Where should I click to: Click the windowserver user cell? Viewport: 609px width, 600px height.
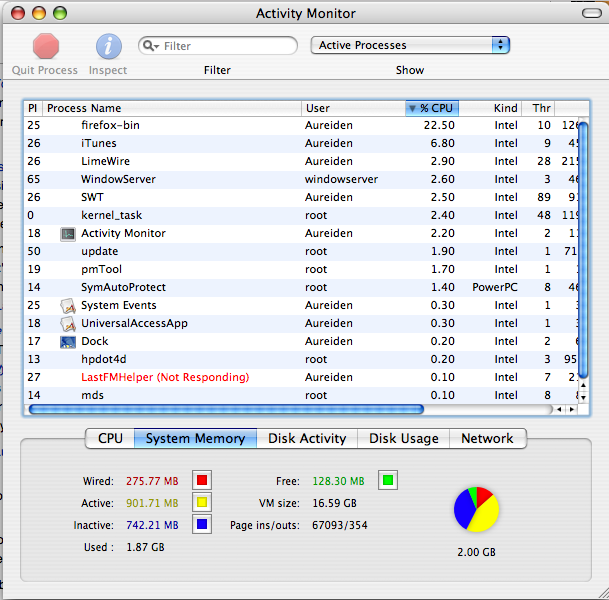coord(341,179)
